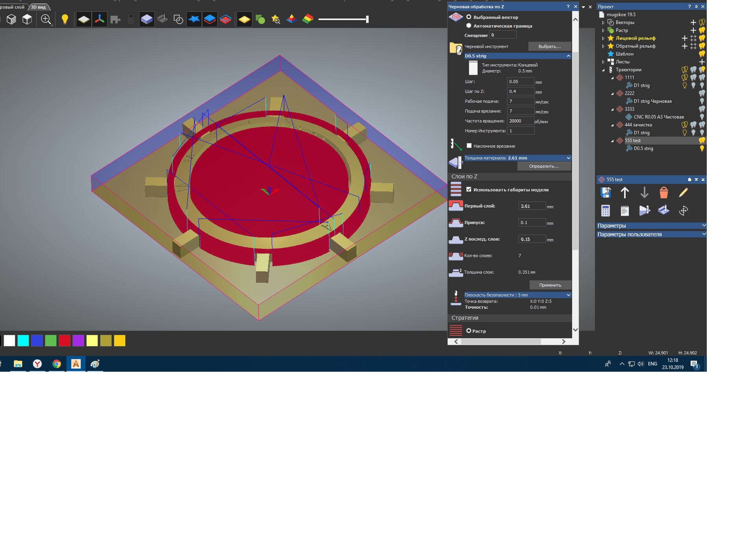The height and width of the screenshot is (556, 756).
Task: Click the calculator icon in toolpath panel
Action: 605,211
